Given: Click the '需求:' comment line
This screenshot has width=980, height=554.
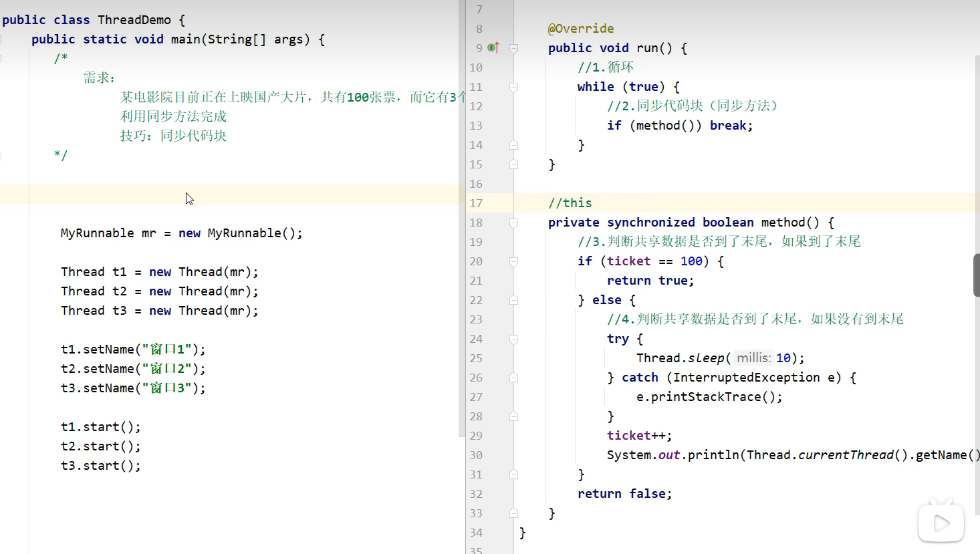Looking at the screenshot, I should [100, 78].
